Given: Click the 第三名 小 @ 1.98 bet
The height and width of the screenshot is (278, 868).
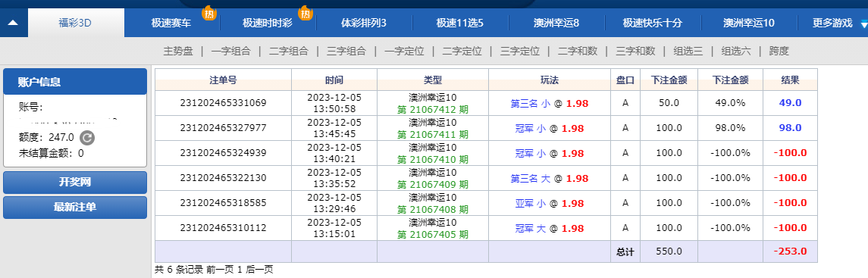Looking at the screenshot, I should [549, 103].
